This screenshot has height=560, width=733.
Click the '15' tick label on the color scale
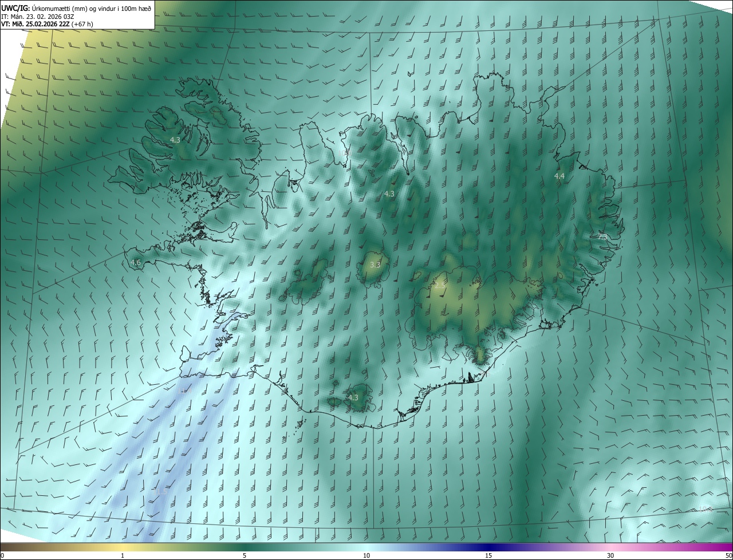pos(488,556)
